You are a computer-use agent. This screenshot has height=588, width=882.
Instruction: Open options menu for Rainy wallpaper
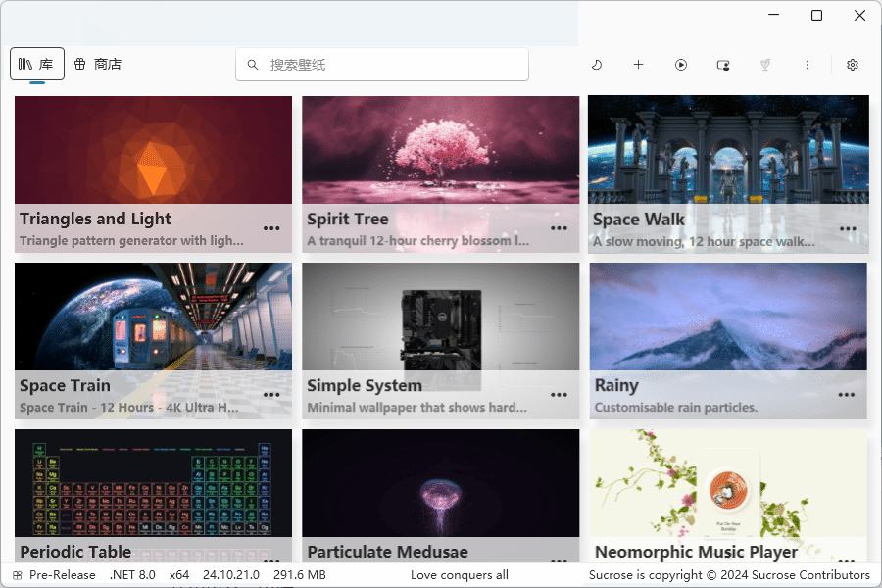point(847,395)
